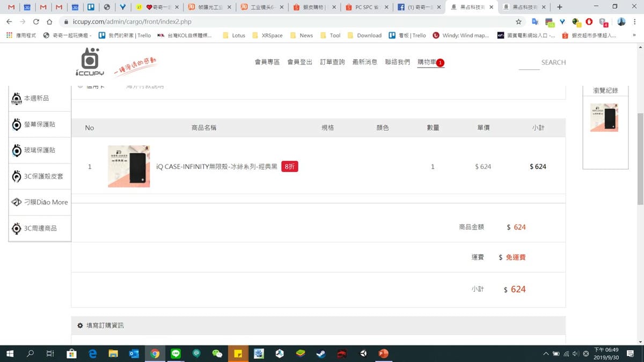Open Outlook from taskbar

[x=134, y=353]
